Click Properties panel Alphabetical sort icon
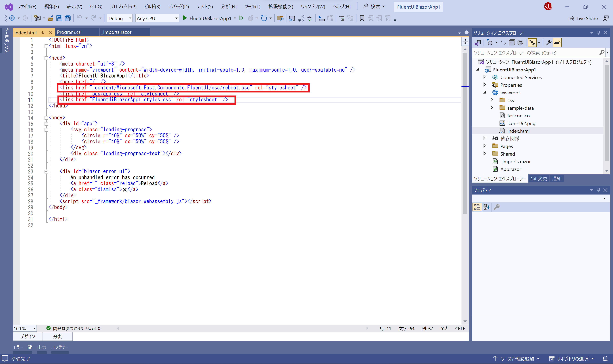 tap(487, 207)
